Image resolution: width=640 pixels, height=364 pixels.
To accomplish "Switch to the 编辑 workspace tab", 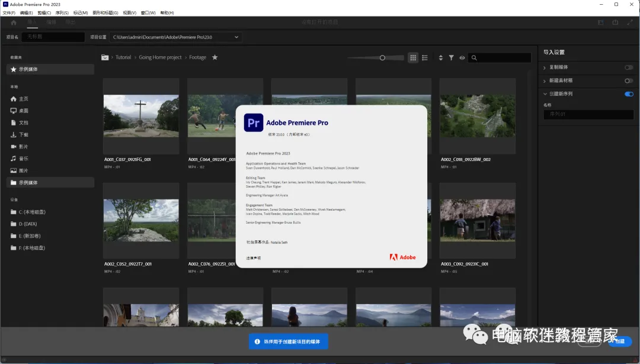I will 52,22.
